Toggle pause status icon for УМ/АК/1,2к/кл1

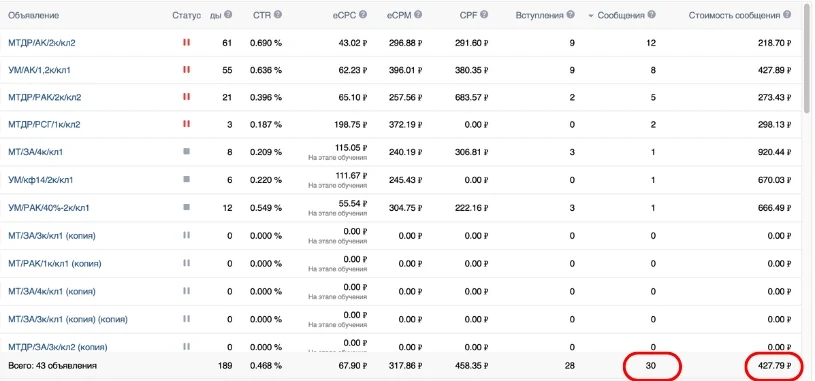pyautogui.click(x=186, y=69)
